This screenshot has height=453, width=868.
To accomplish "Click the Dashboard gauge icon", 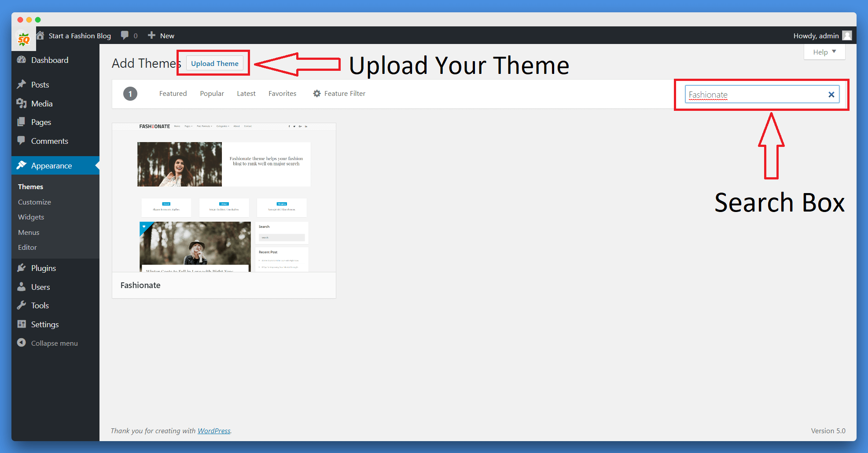I will click(x=21, y=60).
